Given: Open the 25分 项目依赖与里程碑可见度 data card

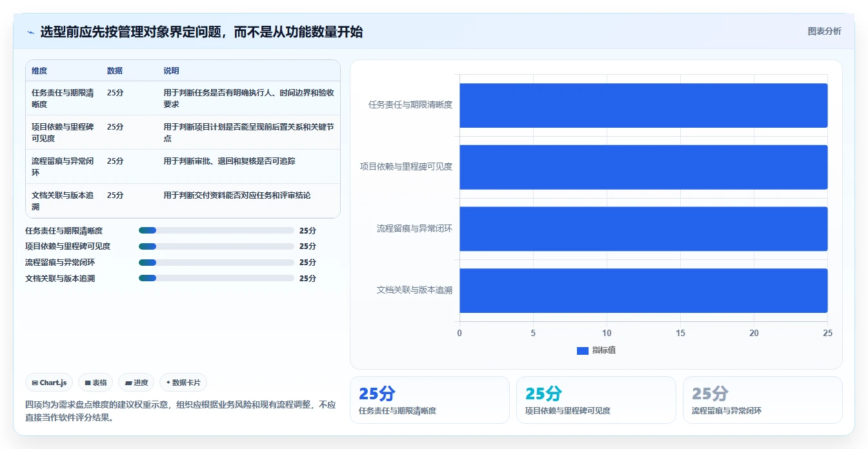Looking at the screenshot, I should click(596, 400).
